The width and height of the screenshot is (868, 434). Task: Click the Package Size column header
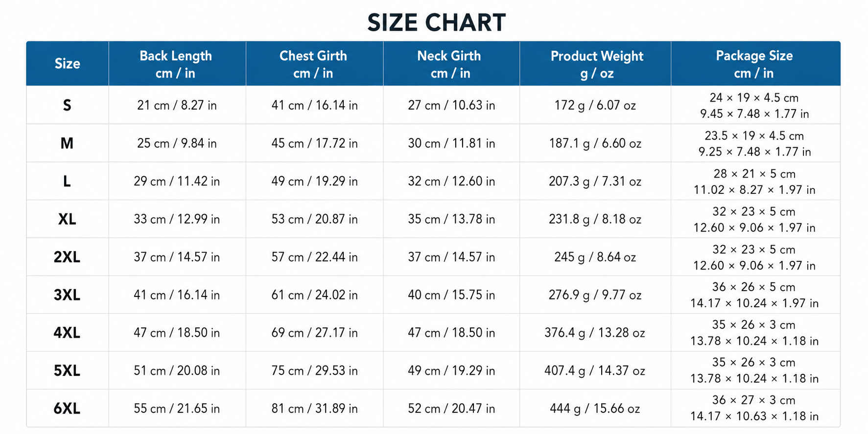click(754, 64)
